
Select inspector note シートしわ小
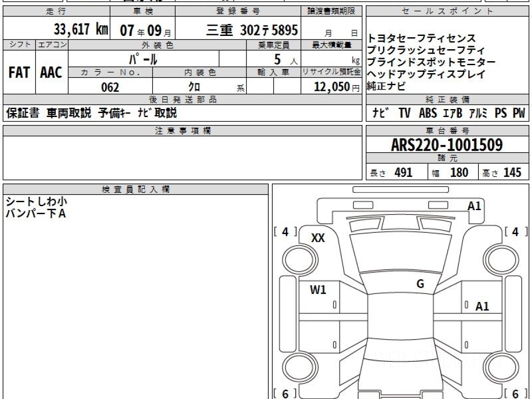36,202
